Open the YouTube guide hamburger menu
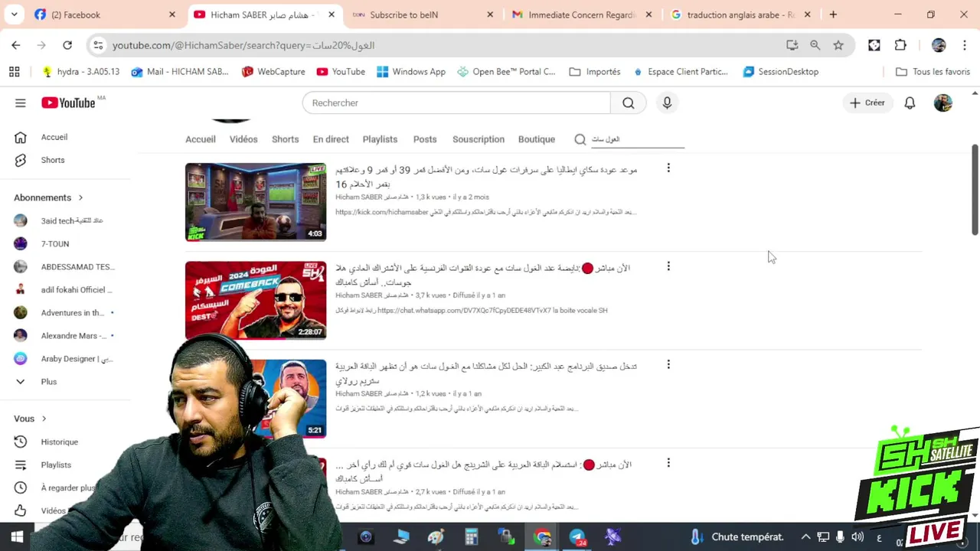980x551 pixels. pyautogui.click(x=21, y=103)
